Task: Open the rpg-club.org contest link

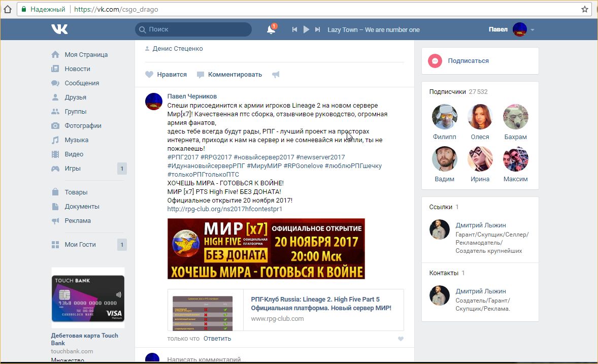Action: pos(224,209)
